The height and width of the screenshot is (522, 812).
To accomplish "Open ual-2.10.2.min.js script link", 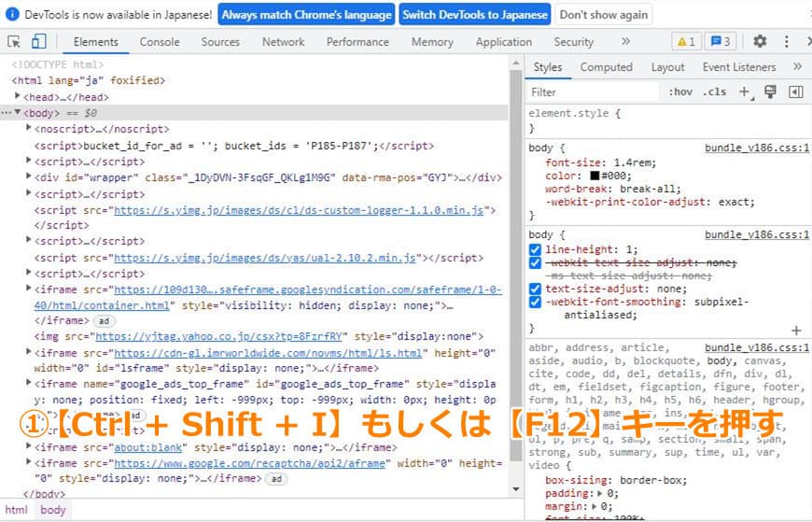I will (265, 258).
